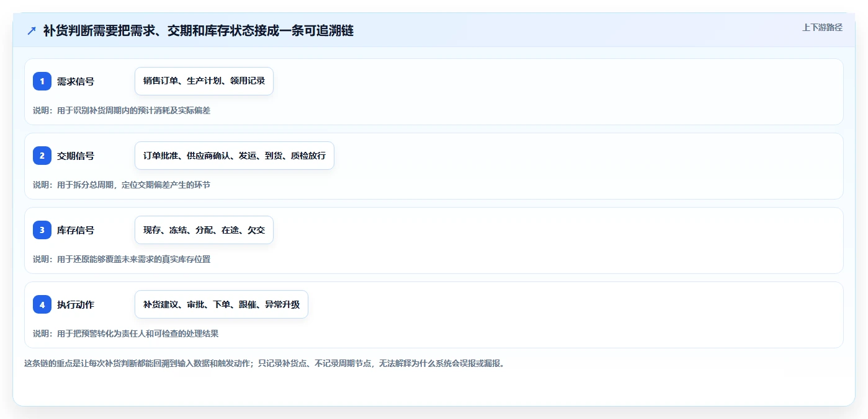Click the 销售订单、生产计划、领用记录 chip
The height and width of the screenshot is (419, 868).
[204, 81]
